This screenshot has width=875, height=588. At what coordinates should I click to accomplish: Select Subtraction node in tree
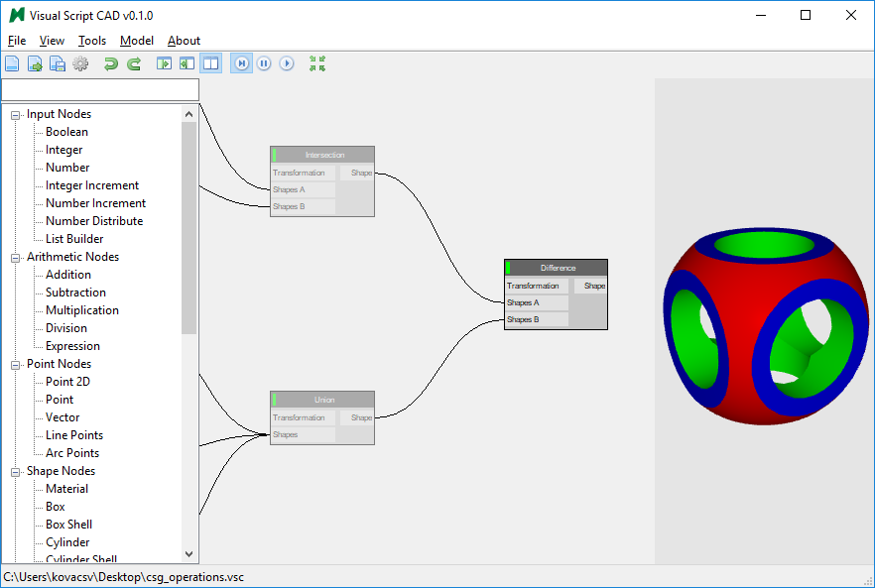coord(75,293)
